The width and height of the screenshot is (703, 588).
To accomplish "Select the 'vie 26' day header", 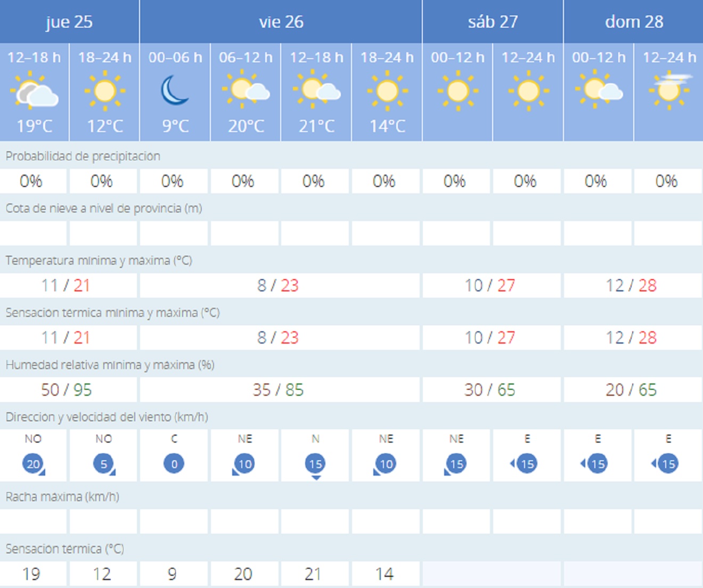I will tap(281, 22).
